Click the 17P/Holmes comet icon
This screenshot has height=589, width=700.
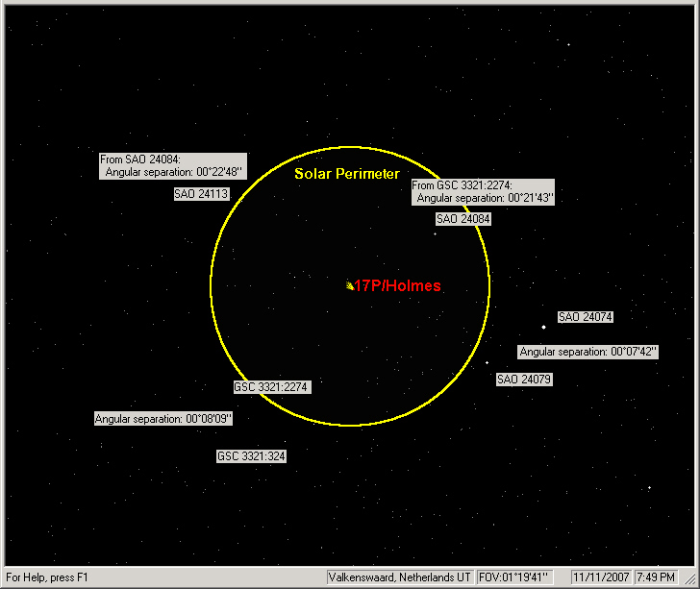tap(351, 285)
